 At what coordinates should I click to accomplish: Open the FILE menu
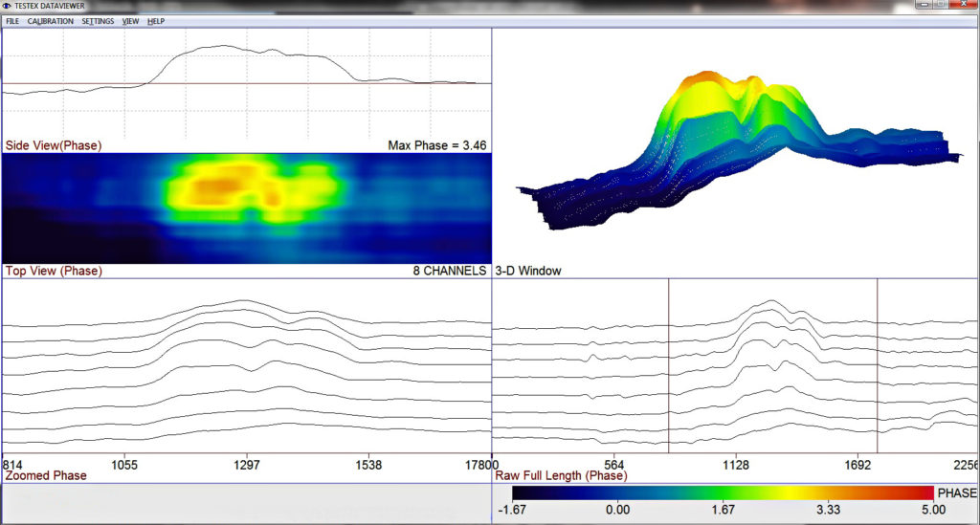tap(12, 21)
